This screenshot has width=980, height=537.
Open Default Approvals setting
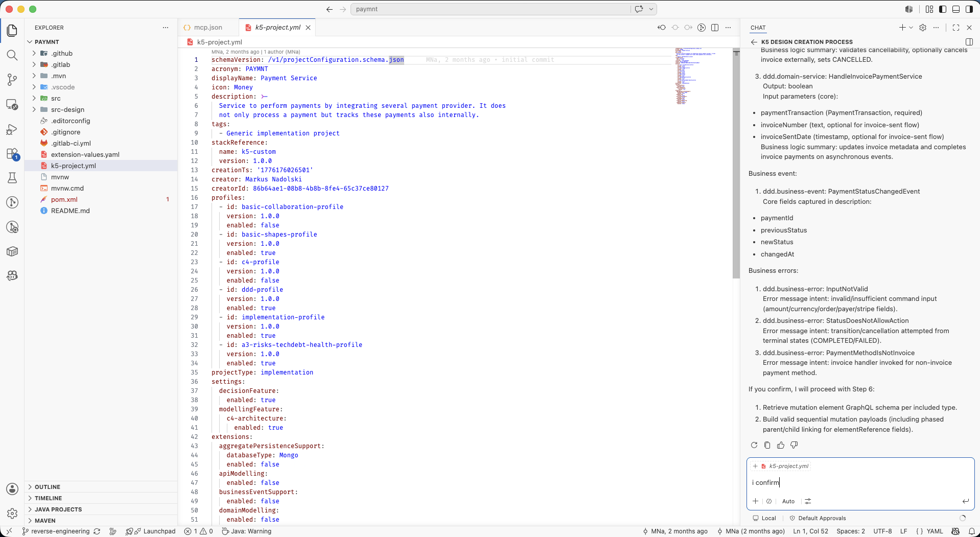(x=818, y=518)
